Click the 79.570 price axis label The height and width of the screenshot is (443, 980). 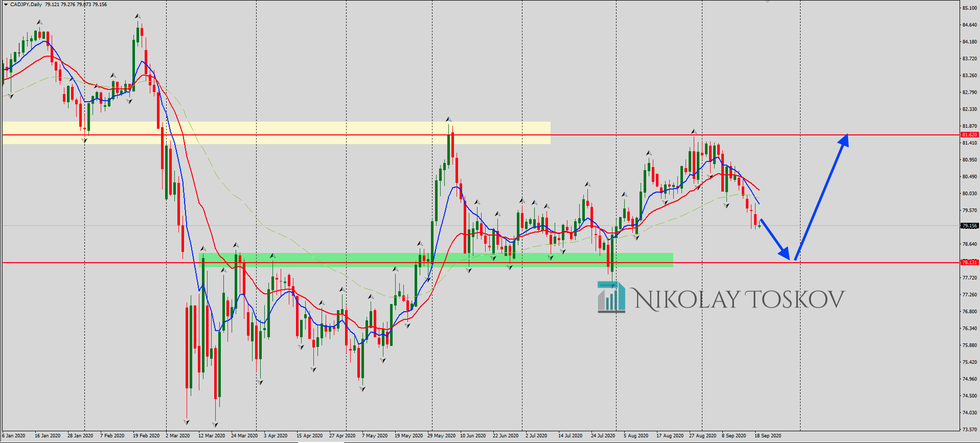coord(969,211)
